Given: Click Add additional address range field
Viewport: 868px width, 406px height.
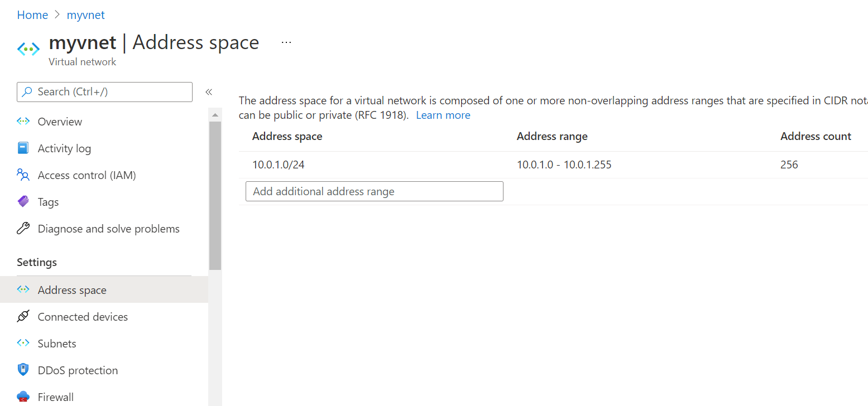Looking at the screenshot, I should pos(374,191).
